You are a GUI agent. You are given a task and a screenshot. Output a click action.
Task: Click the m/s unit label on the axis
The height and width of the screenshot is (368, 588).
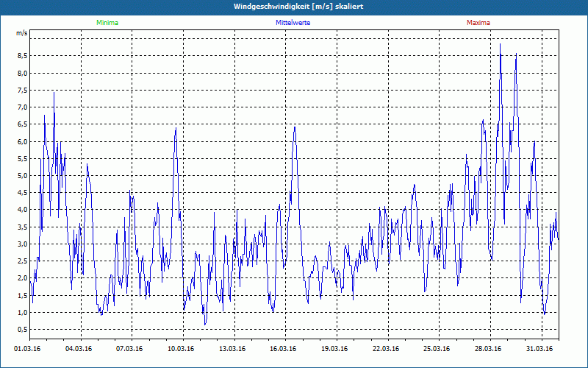point(22,33)
